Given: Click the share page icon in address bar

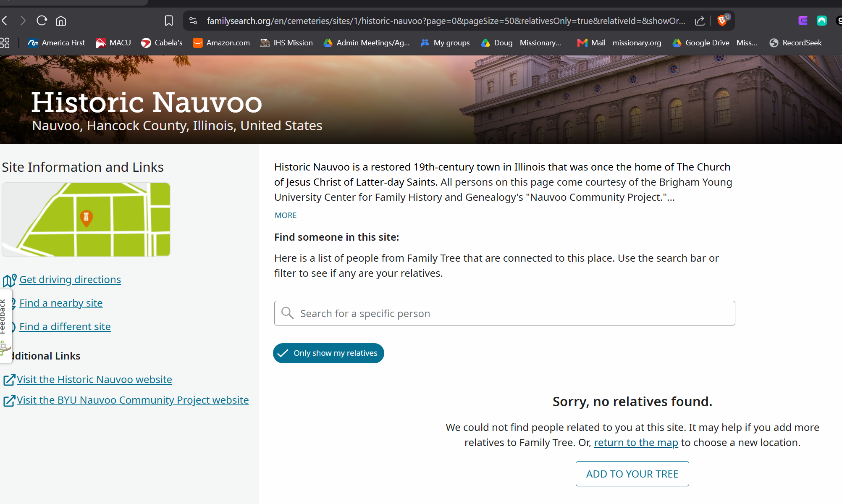Looking at the screenshot, I should pos(700,21).
